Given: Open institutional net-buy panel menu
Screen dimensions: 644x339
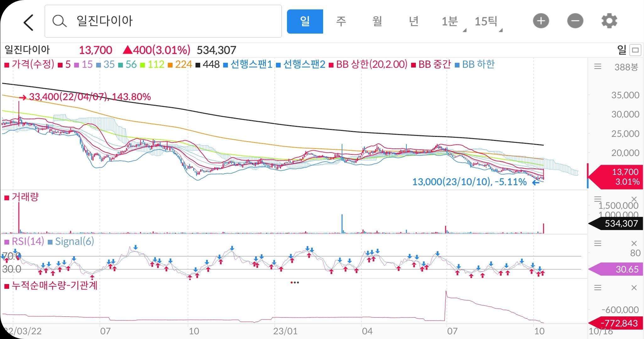Looking at the screenshot, I should coord(598,288).
